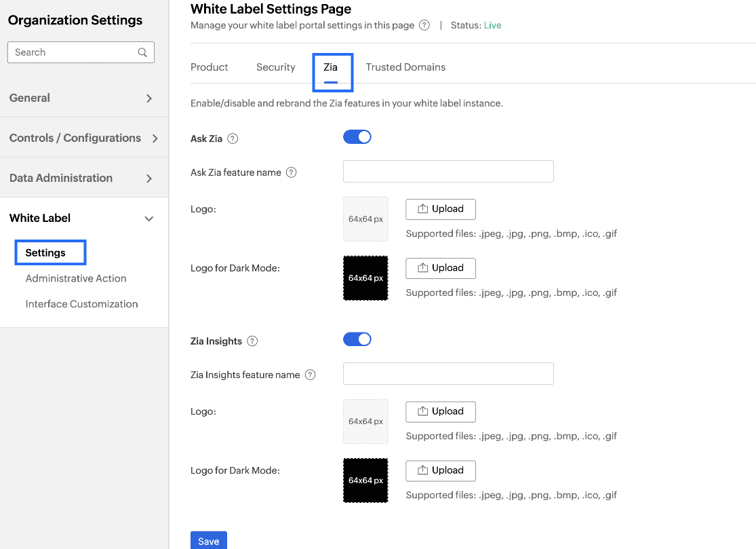The height and width of the screenshot is (549, 756).
Task: Click the Ask Zia feature name field
Action: [448, 172]
